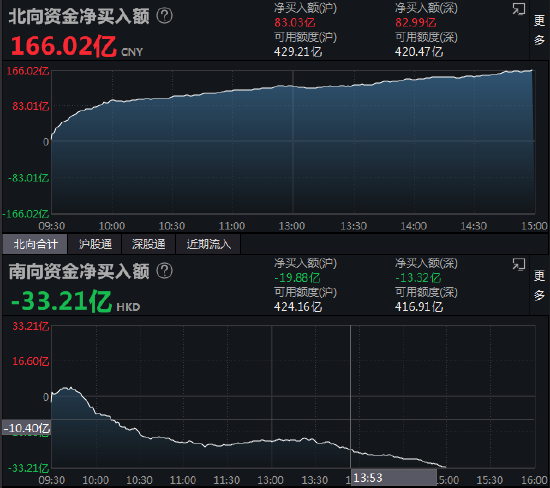Switch to the 深股通 tab
This screenshot has height=488, width=550.
[x=148, y=244]
